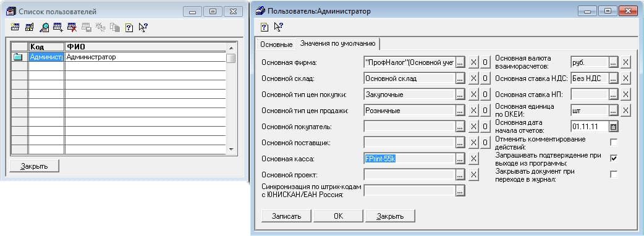Click the greyed-out pointing hands icon in user list toolbar
This screenshot has width=644, height=236.
(101, 28)
